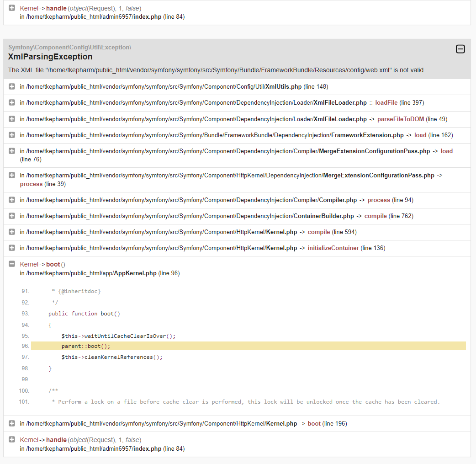The image size is (476, 464).
Task: Expand the Compiler.php process line 94 trace
Action: point(12,200)
